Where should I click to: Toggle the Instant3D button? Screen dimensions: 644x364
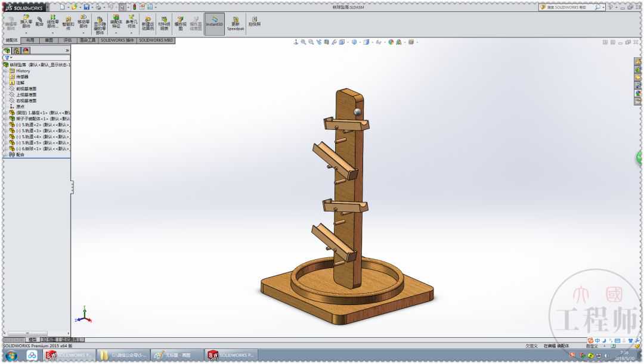pyautogui.click(x=214, y=23)
